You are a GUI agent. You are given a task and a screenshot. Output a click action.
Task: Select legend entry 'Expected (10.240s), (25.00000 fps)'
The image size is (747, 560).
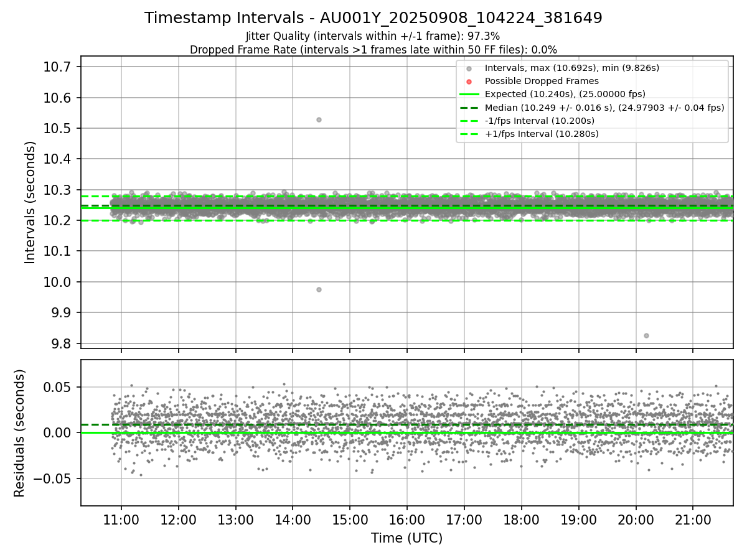565,94
